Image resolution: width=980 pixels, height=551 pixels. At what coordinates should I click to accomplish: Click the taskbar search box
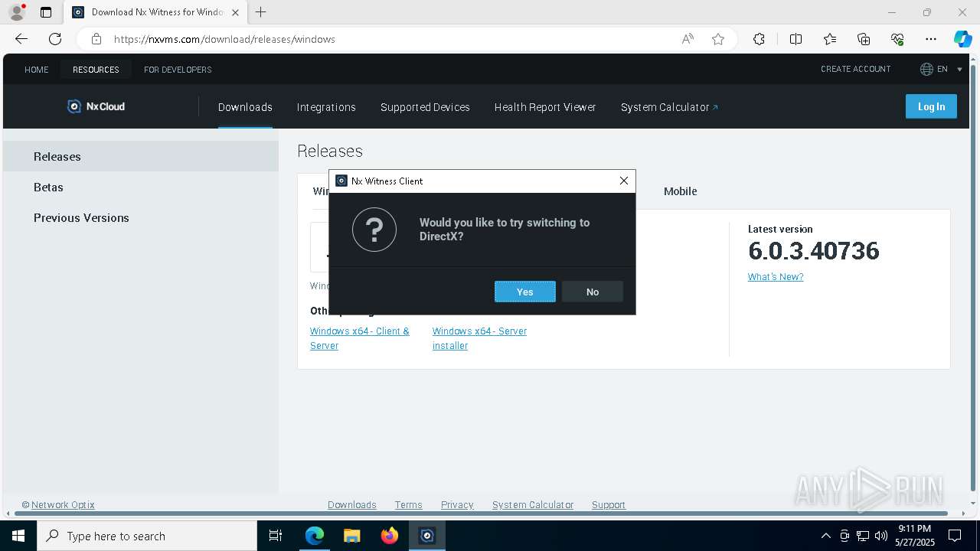coord(147,536)
